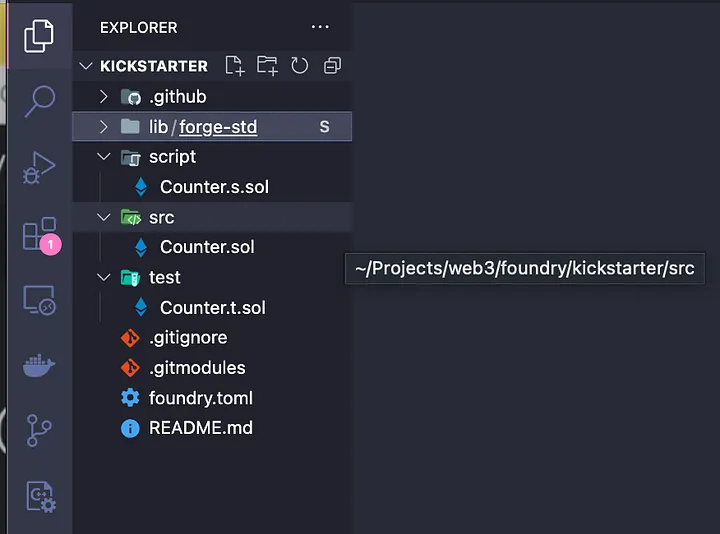Viewport: 720px width, 534px height.
Task: Select the Explorer files icon
Action: pos(39,35)
